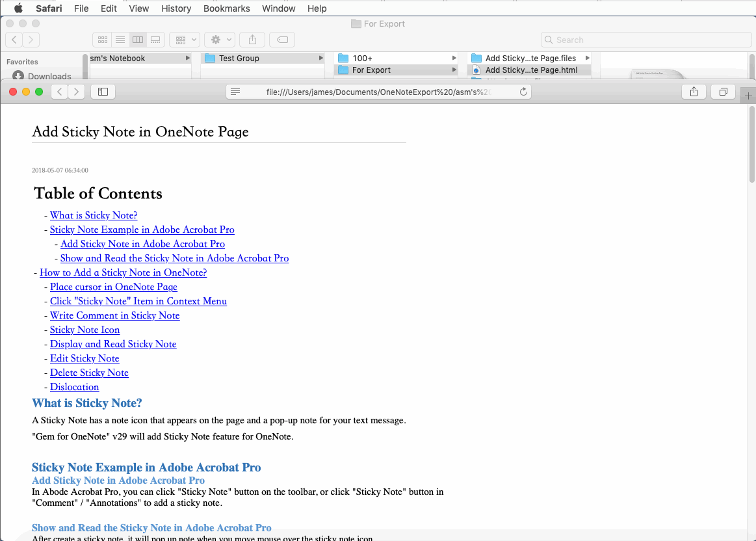The image size is (756, 541).
Task: Select sm's Notebook folder in Finder
Action: coord(140,58)
